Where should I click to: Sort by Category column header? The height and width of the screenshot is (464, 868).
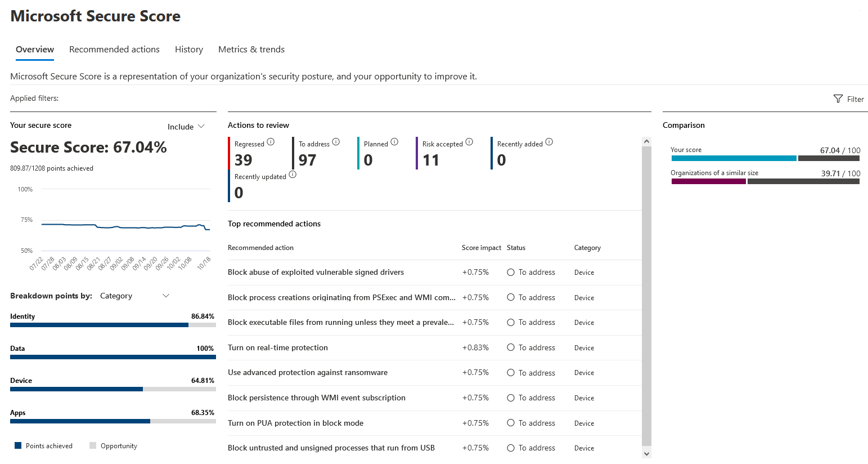pyautogui.click(x=587, y=248)
